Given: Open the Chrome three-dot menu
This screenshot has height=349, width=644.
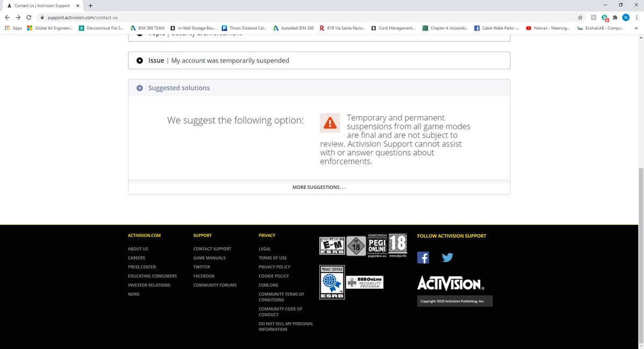Looking at the screenshot, I should (x=636, y=17).
